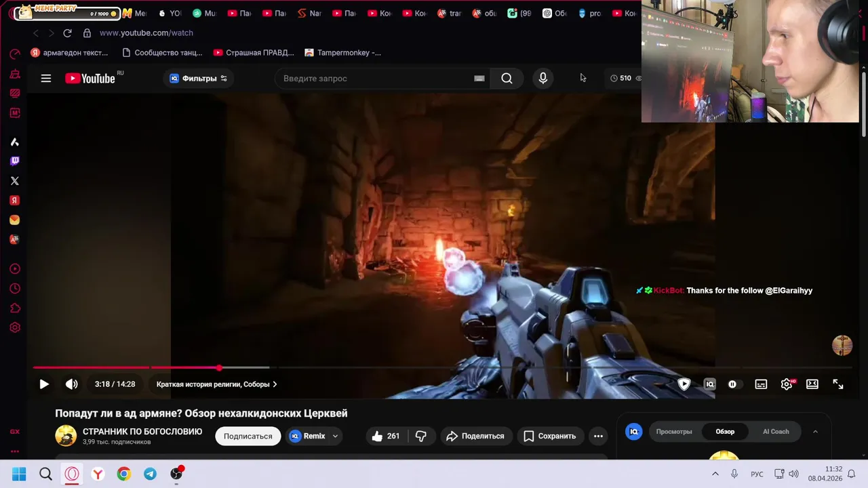Collapse the IQ panel with the chevron
This screenshot has height=488, width=868.
(x=815, y=432)
